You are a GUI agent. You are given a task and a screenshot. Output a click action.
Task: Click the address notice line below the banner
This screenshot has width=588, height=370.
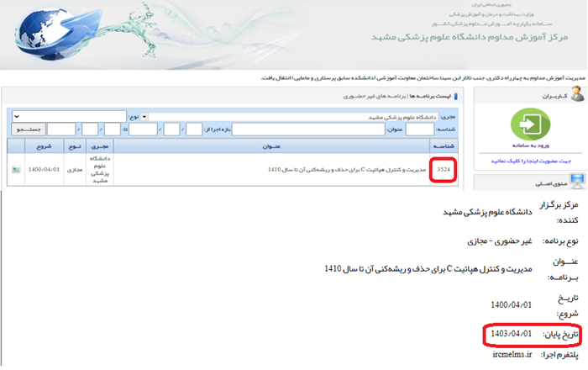click(x=423, y=78)
